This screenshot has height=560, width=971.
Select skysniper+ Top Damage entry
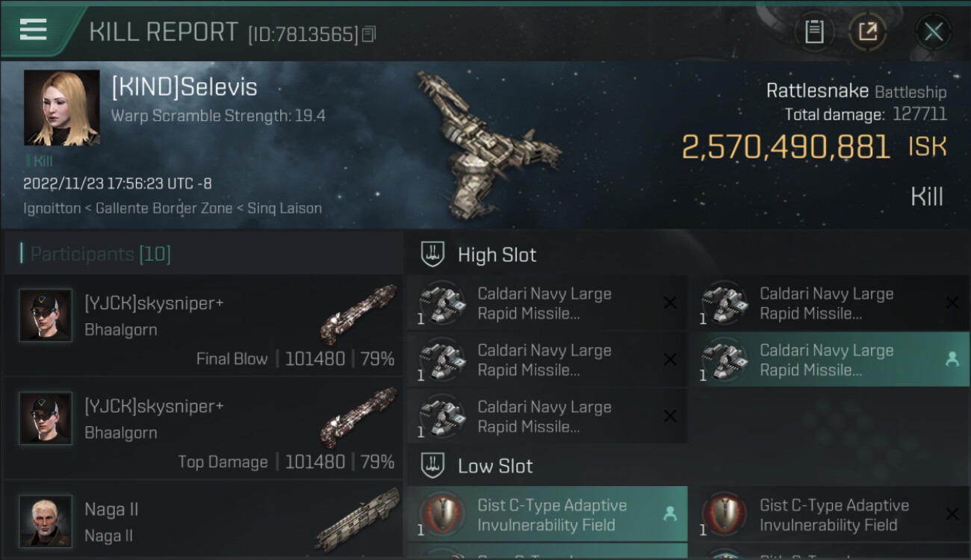pos(203,428)
